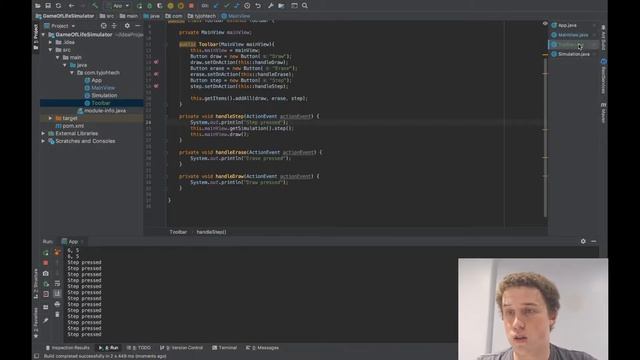
Task: Open App class in project tree
Action: pos(93,80)
